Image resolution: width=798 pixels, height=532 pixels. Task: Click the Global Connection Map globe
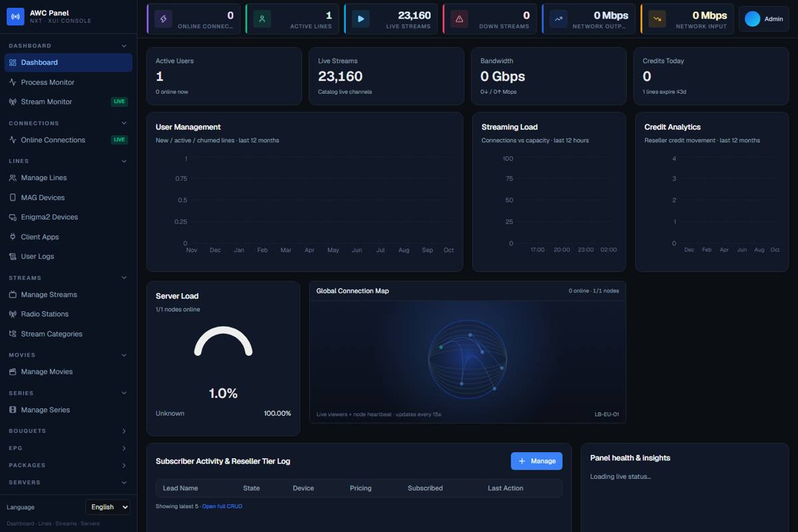(x=467, y=360)
